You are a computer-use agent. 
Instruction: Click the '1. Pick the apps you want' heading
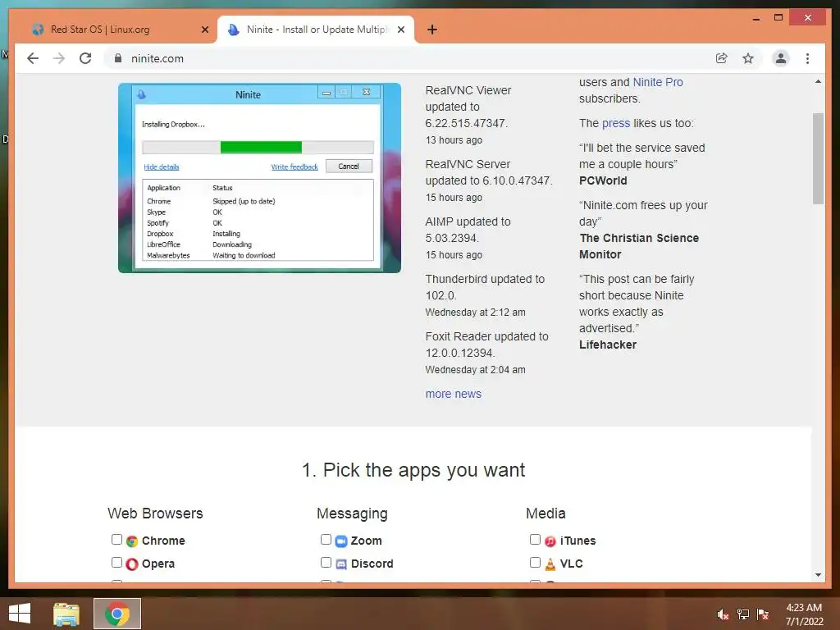pyautogui.click(x=413, y=470)
